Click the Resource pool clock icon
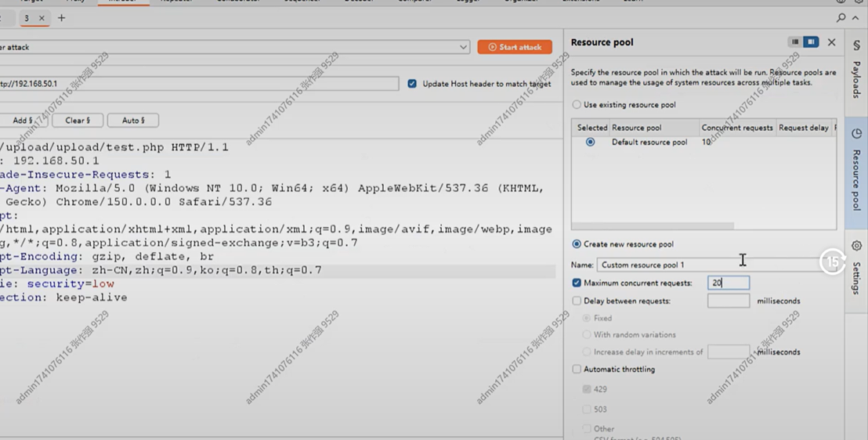 click(x=856, y=133)
